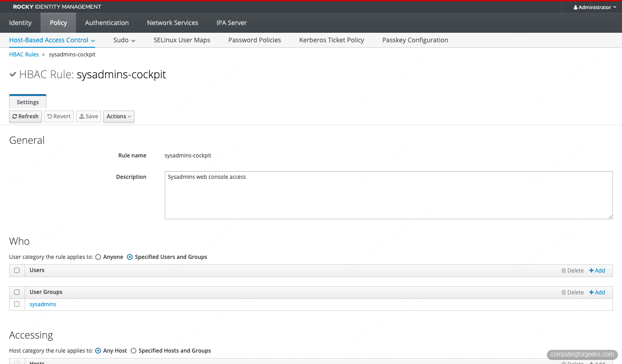The height and width of the screenshot is (364, 622).
Task: Open the Actions dropdown
Action: [x=119, y=116]
